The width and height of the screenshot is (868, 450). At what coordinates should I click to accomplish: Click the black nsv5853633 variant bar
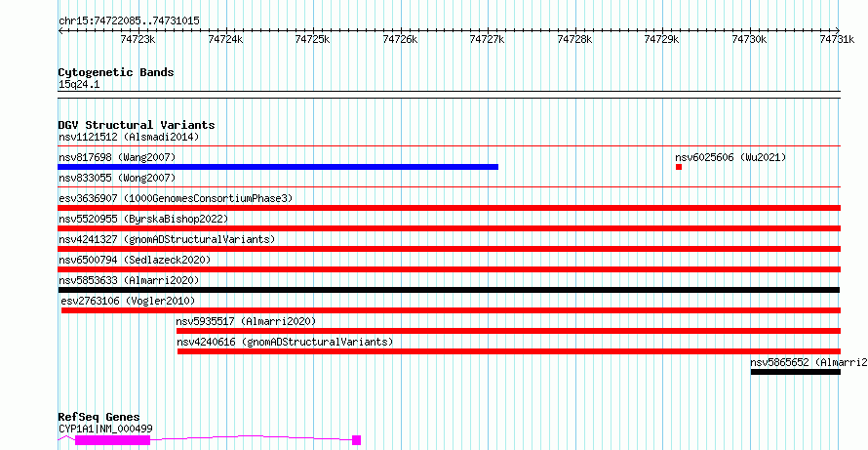coord(449,290)
